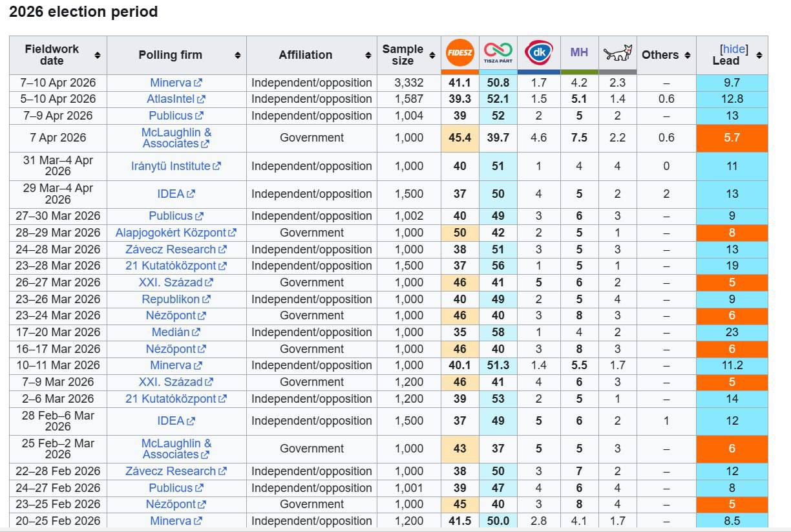Click external-link icon beside Iránytű Institute
The image size is (791, 532).
(x=217, y=166)
